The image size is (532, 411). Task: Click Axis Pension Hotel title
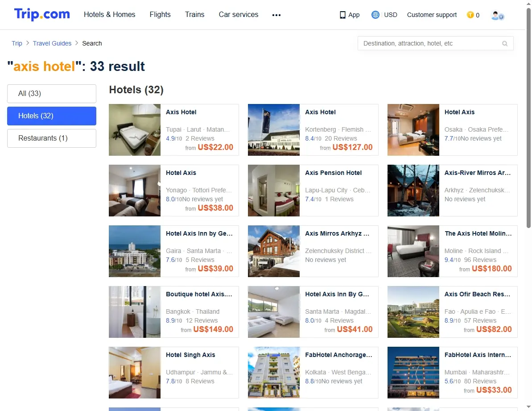pos(333,173)
